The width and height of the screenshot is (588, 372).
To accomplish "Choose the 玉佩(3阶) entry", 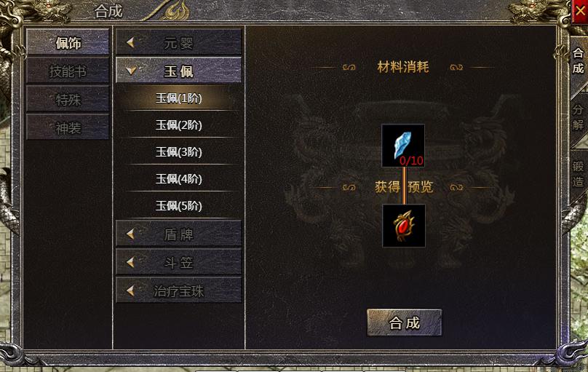I will 178,152.
